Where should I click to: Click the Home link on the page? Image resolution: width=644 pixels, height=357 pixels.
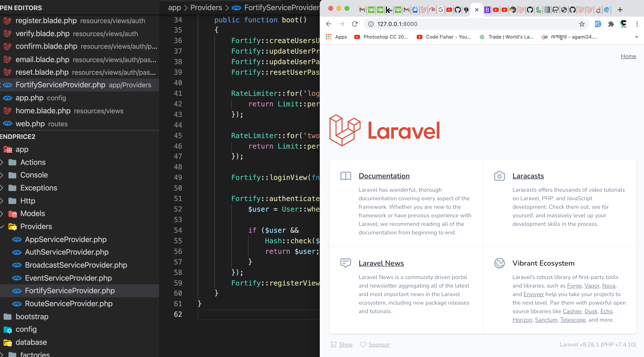point(629,56)
